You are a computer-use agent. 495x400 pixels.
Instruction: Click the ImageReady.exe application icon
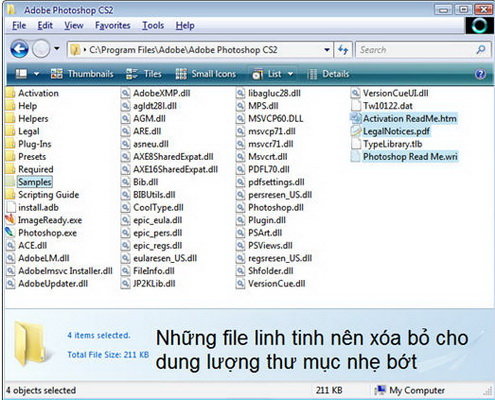(10, 220)
